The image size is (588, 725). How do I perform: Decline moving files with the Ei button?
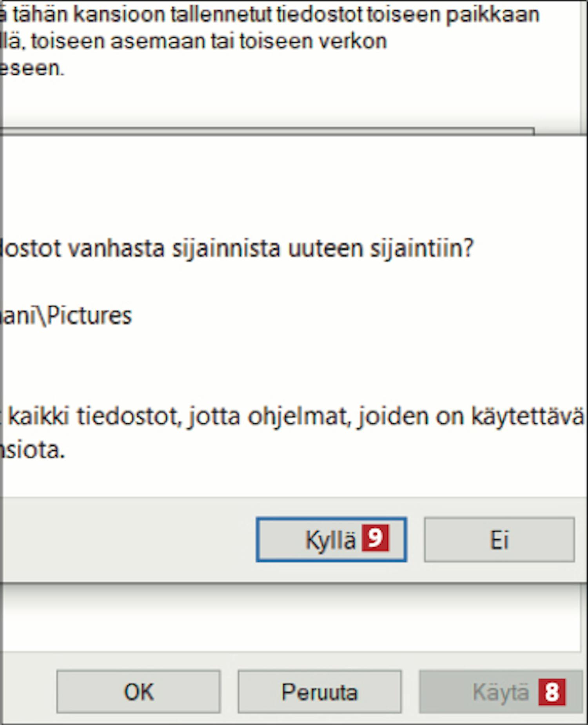[x=499, y=539]
